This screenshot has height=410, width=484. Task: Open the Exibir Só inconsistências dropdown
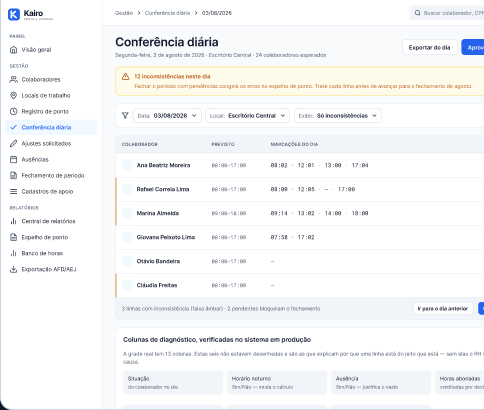click(338, 116)
